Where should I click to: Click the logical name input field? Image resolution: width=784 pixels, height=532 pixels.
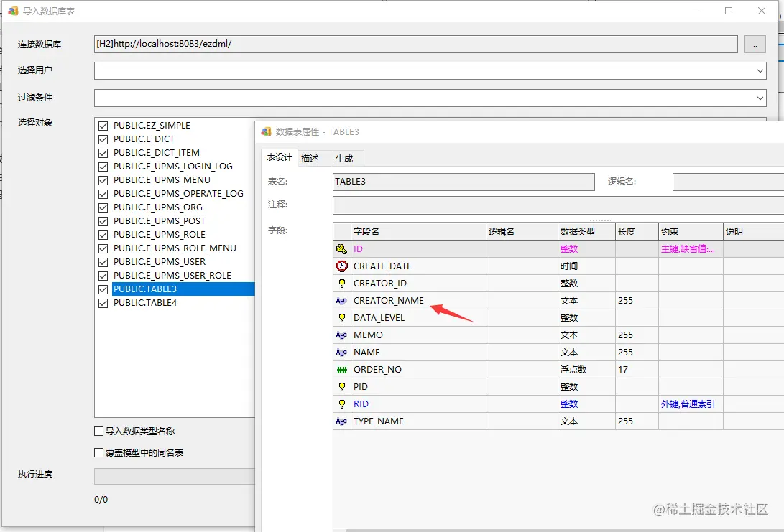pos(728,182)
